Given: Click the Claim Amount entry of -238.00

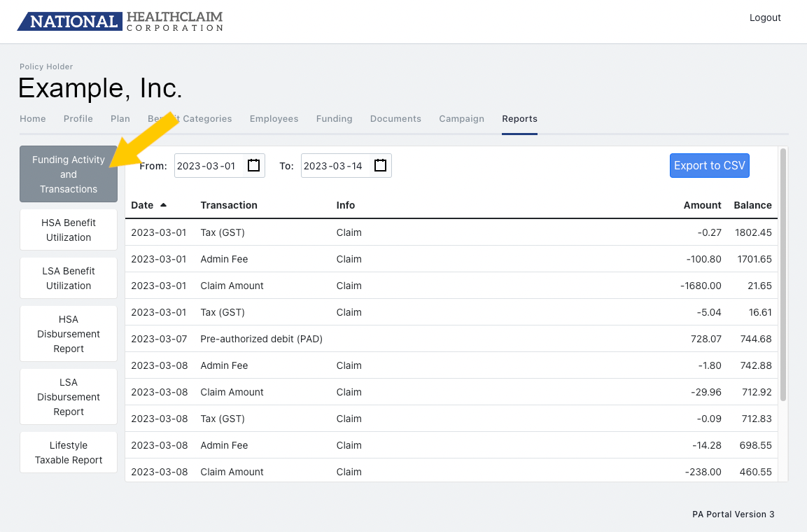Looking at the screenshot, I should click(x=451, y=470).
